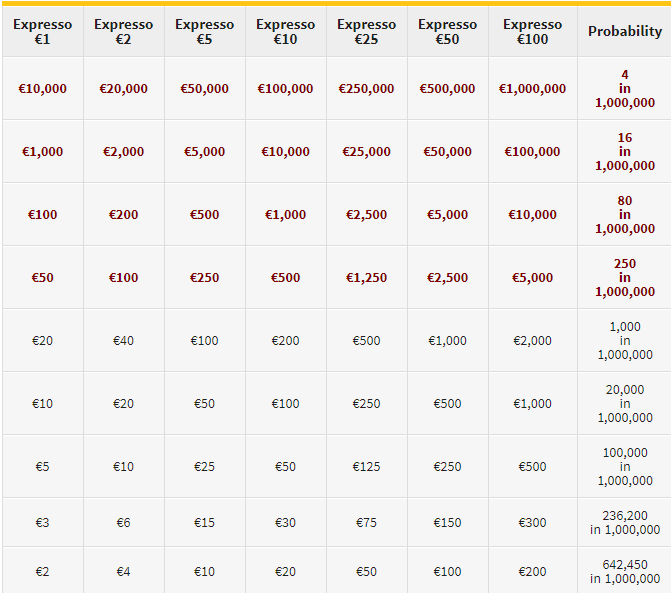Click the Probability column header
Screen dimensions: 671x593
pyautogui.click(x=624, y=31)
